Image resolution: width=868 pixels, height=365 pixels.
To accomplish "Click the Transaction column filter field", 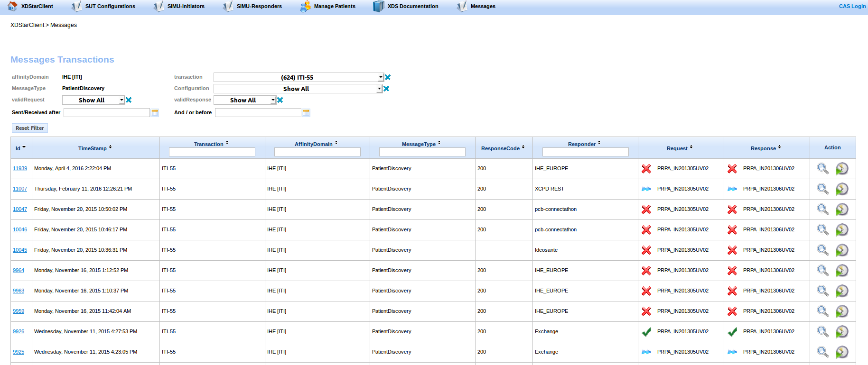I will (x=212, y=152).
